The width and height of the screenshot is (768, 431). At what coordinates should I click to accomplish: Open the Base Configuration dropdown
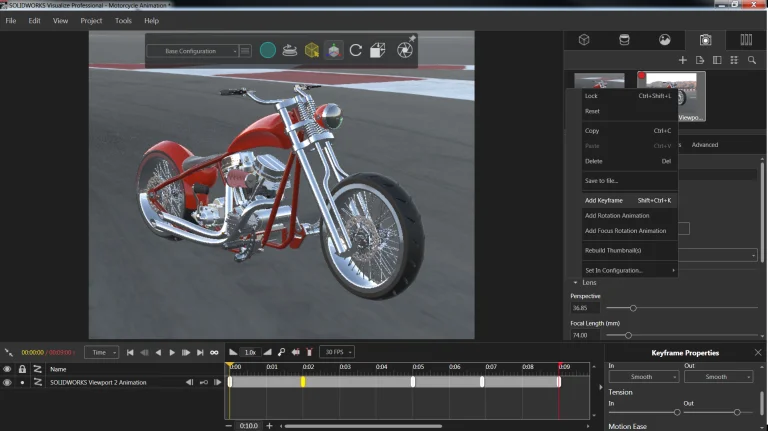pos(192,51)
